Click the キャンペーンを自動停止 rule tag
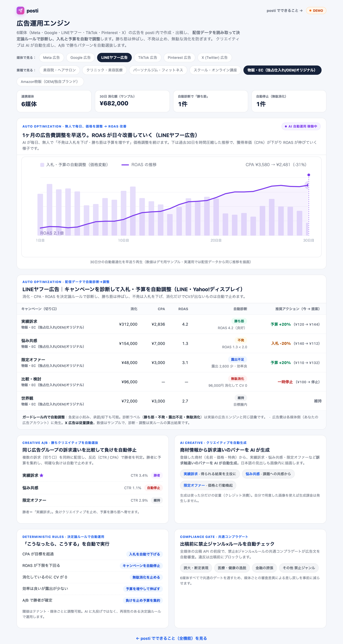This screenshot has height=644, width=343. [141, 565]
